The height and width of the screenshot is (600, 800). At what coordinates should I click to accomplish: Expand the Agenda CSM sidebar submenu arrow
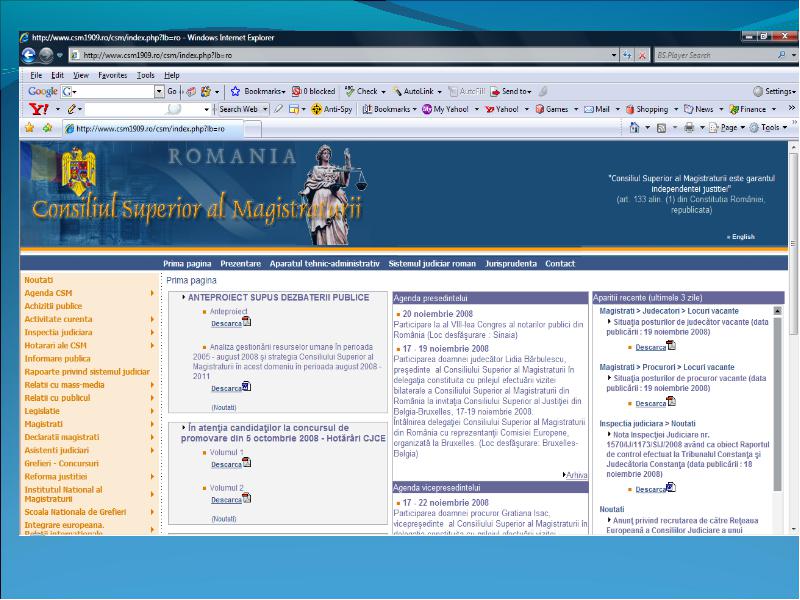152,293
